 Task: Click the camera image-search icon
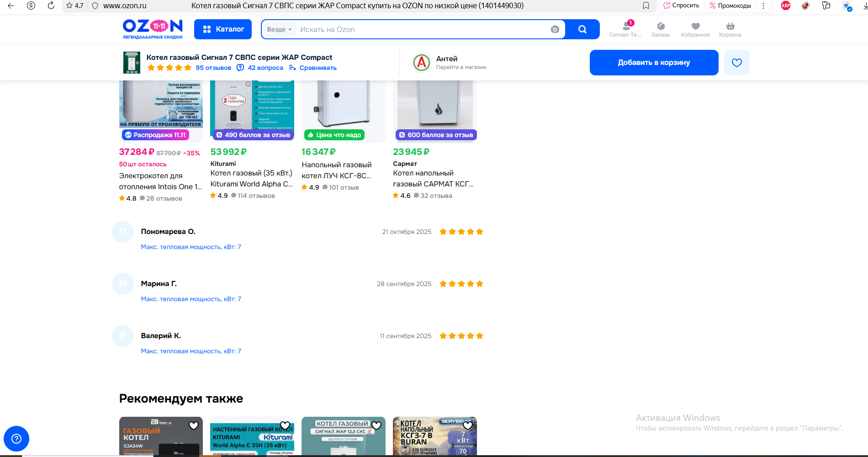tap(555, 29)
